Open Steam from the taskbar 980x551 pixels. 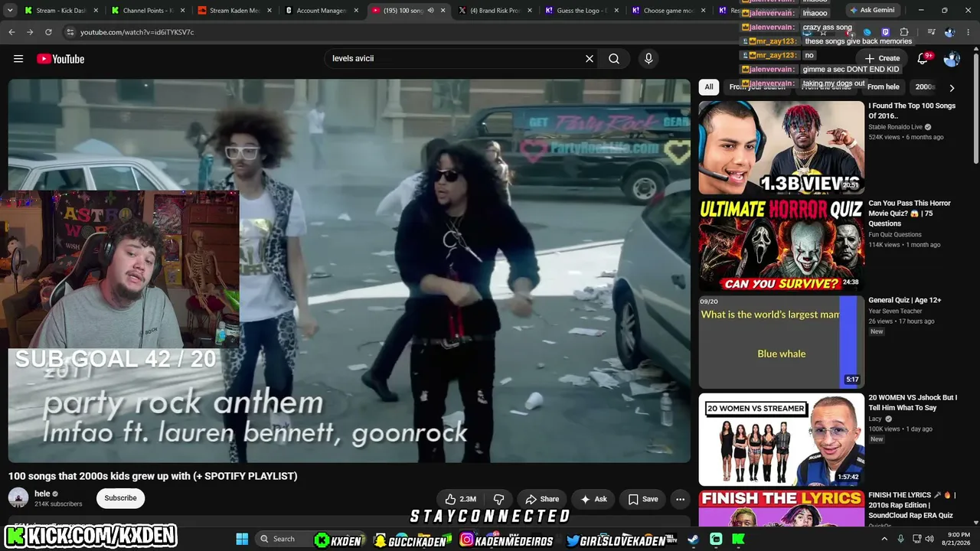(x=693, y=539)
